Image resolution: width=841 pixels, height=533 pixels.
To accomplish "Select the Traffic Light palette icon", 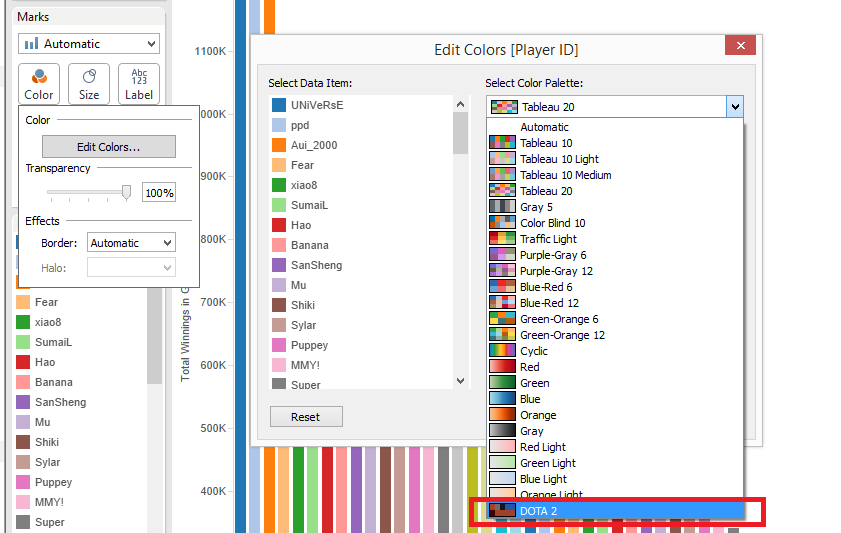I will (502, 239).
